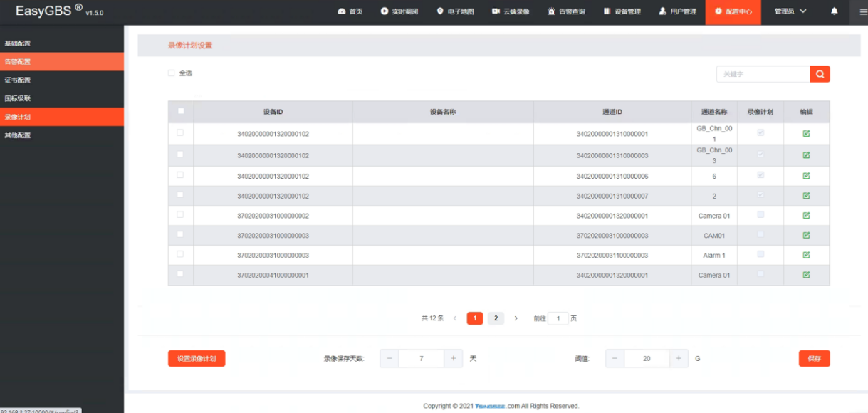Click the 共 12 条 total count text
The height and width of the screenshot is (413, 868).
pyautogui.click(x=432, y=318)
